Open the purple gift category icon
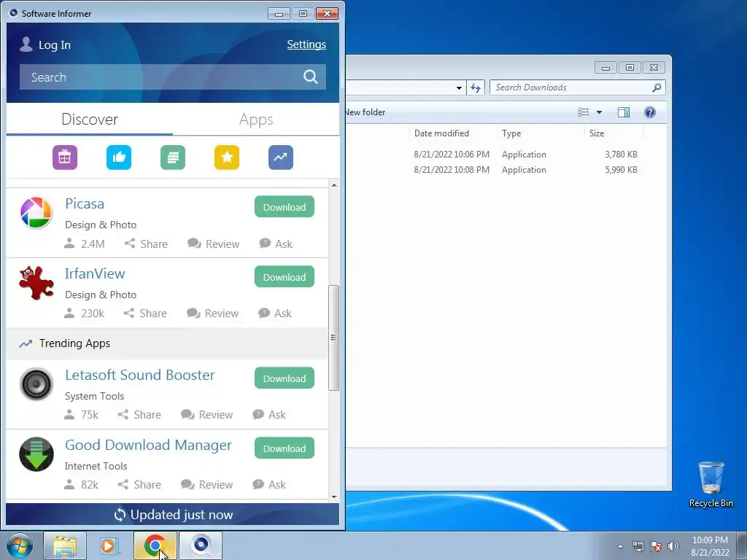 pyautogui.click(x=65, y=157)
